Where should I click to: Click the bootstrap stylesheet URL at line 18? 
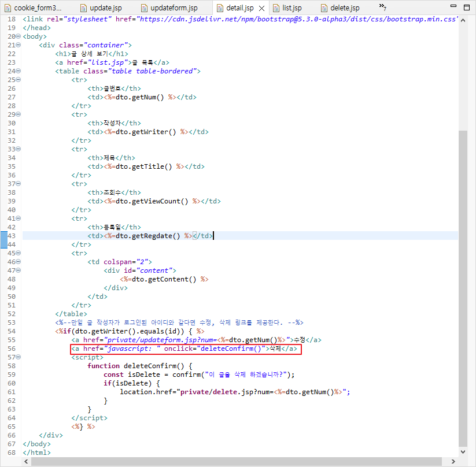(x=297, y=19)
